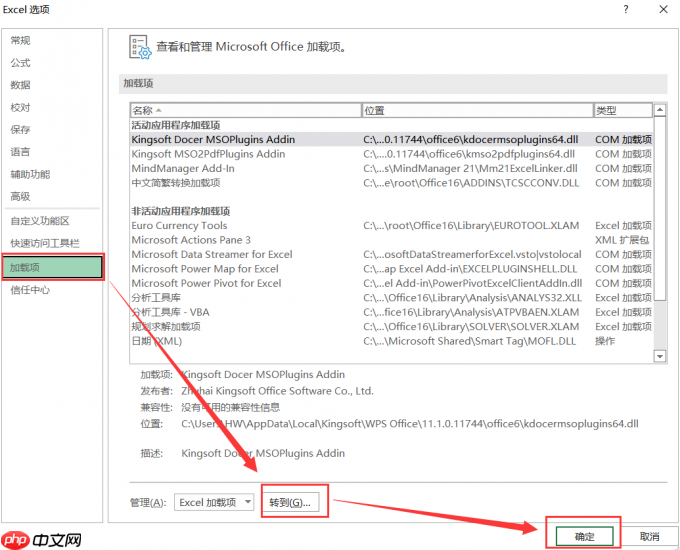Viewport: 680px width, 550px height.
Task: Click the EUROTOOL.XLAM location cell
Action: 471,226
